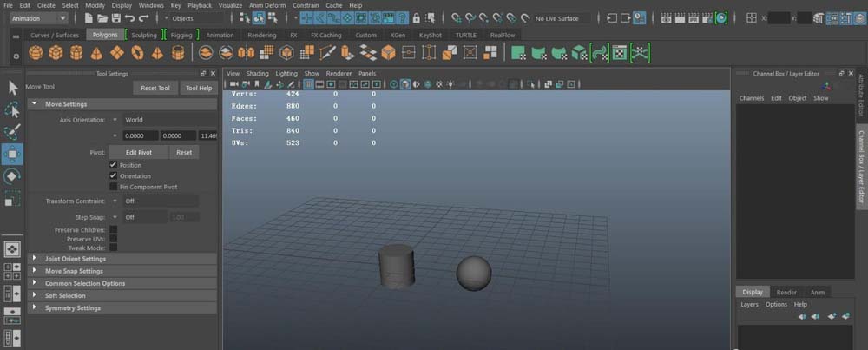Viewport: 868px width, 350px height.
Task: Enable Tweak Mode checkbox
Action: coord(114,248)
